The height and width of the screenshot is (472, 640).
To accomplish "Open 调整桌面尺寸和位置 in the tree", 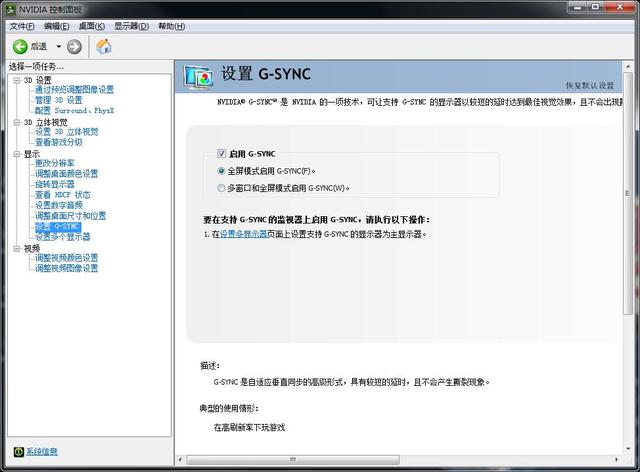I will tap(71, 216).
